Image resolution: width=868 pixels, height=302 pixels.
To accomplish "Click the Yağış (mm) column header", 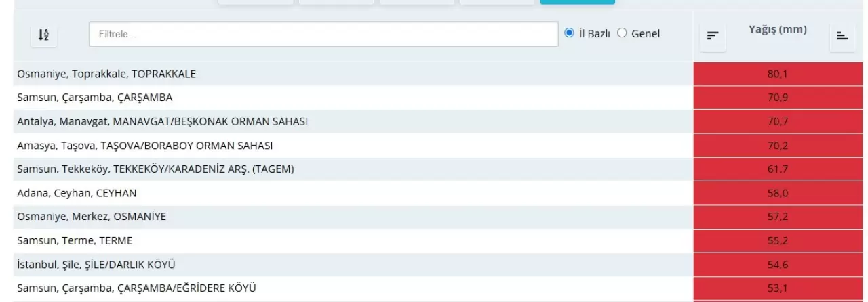I will tap(778, 30).
